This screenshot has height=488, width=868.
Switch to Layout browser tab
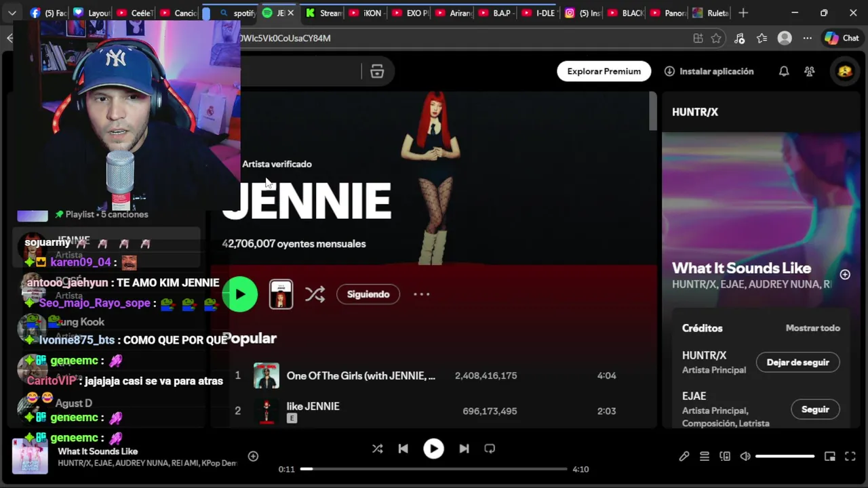coord(91,13)
